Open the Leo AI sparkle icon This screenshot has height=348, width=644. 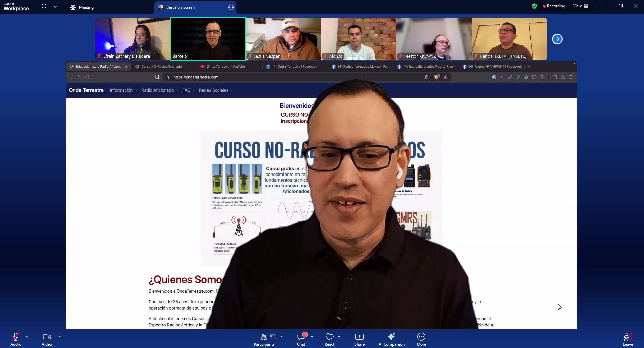tap(563, 77)
